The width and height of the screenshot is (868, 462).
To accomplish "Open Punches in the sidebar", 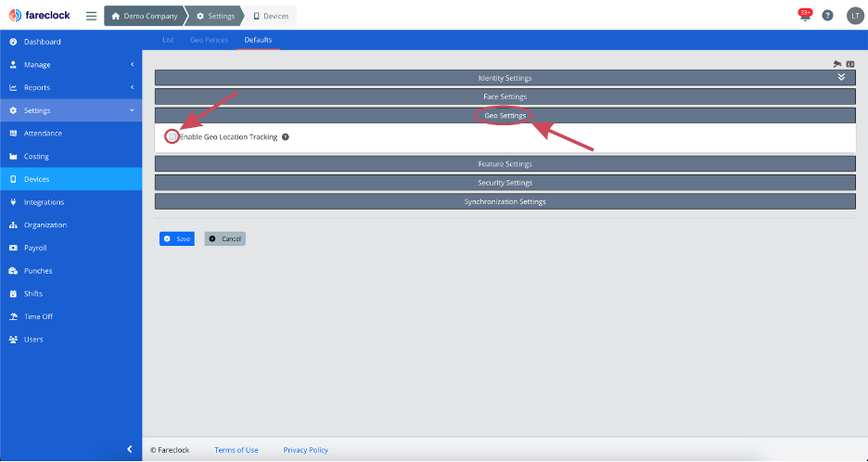I will click(38, 271).
